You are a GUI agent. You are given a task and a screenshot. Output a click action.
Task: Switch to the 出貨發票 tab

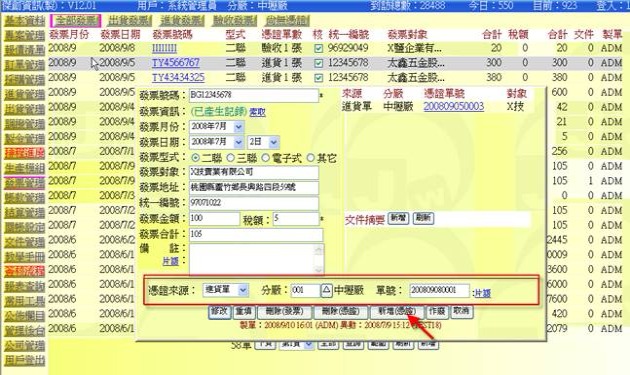click(x=129, y=20)
